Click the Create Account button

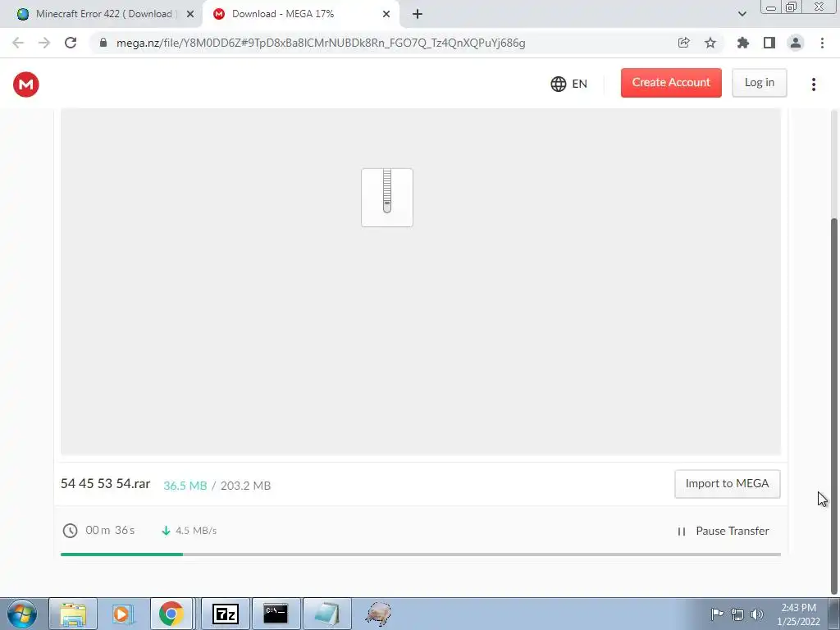671,83
